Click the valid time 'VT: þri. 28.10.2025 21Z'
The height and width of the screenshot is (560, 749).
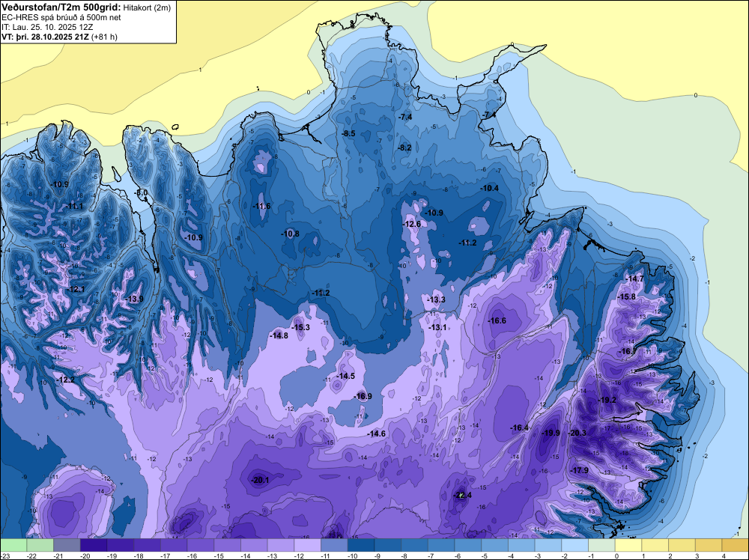(x=45, y=36)
